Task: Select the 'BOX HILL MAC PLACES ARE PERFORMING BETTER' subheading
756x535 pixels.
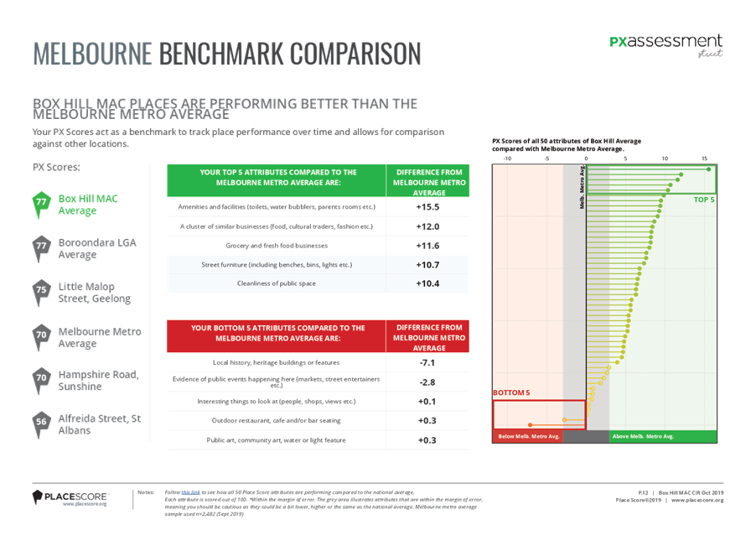Action: pyautogui.click(x=225, y=109)
